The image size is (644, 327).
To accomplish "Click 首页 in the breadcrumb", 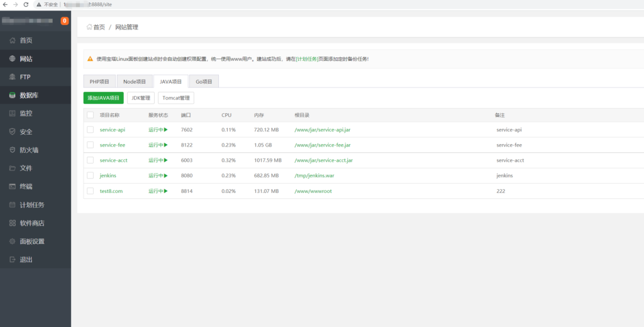I will [99, 27].
